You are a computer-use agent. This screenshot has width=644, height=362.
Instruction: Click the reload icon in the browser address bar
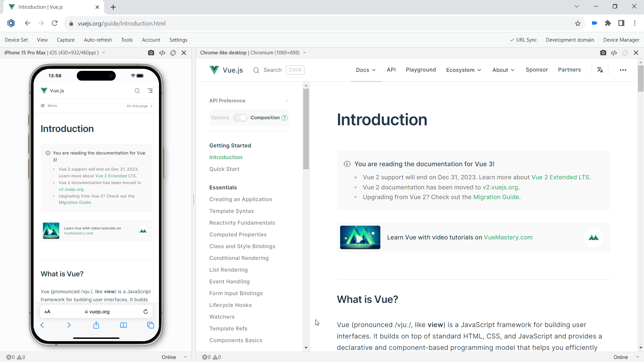tap(54, 23)
